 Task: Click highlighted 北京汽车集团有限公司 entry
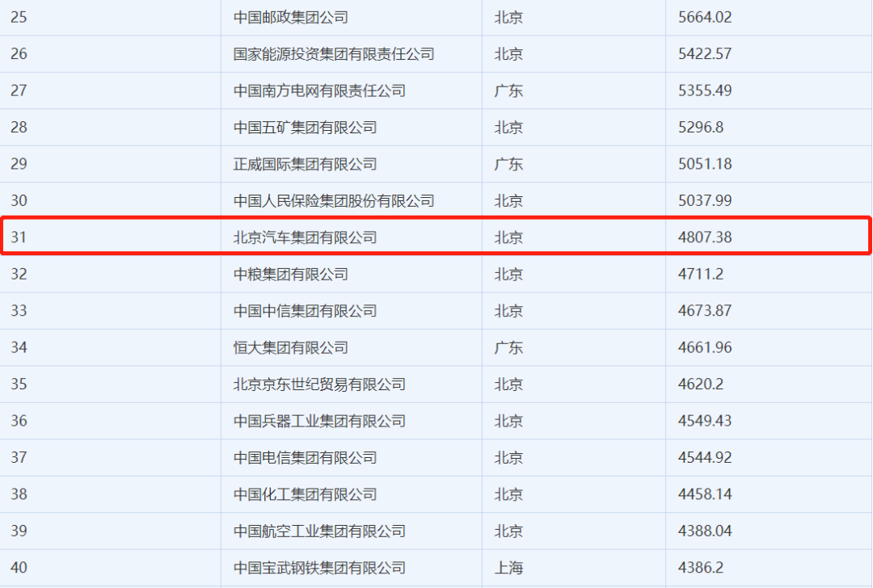[x=305, y=237]
